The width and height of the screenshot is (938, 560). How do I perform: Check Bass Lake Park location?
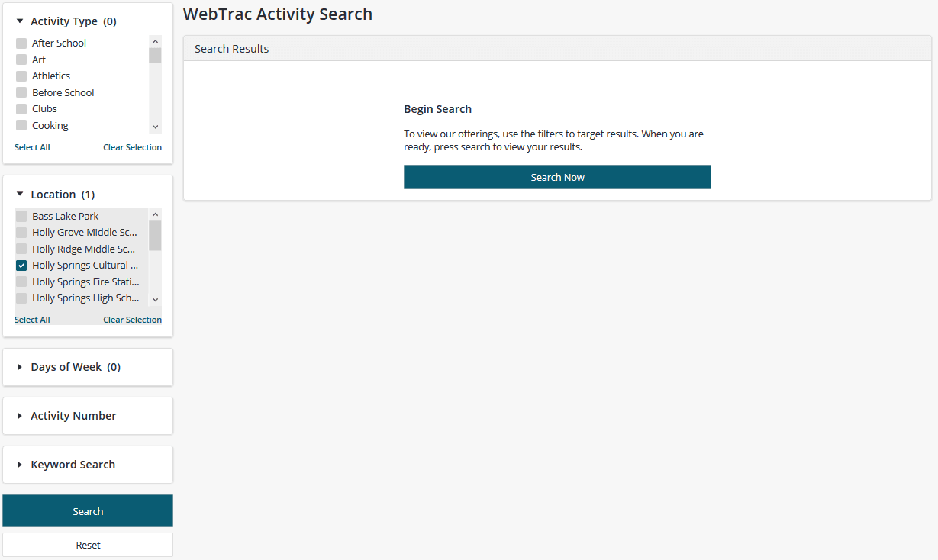click(21, 216)
